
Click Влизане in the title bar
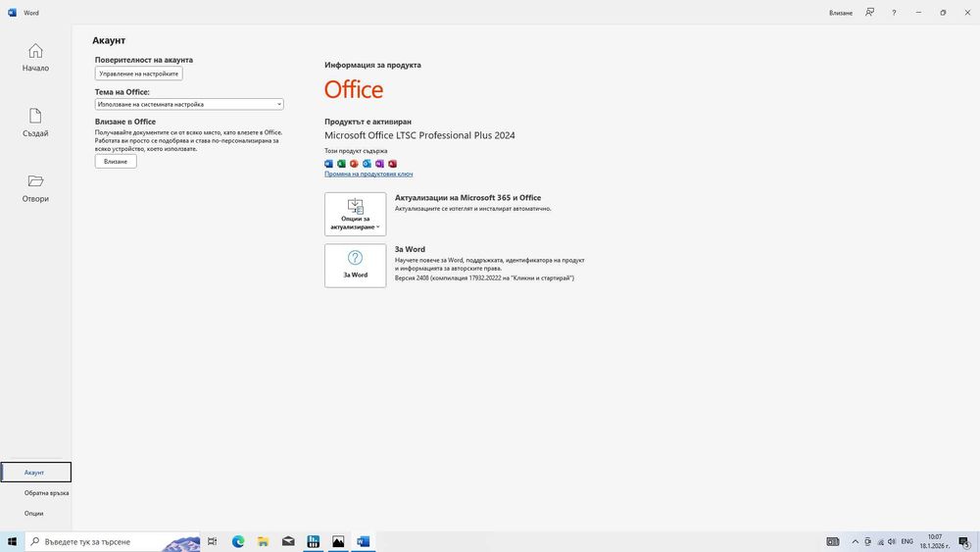[841, 13]
